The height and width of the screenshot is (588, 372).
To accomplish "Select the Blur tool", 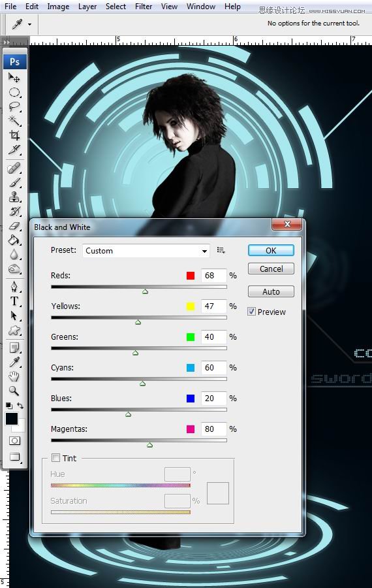I will click(x=14, y=255).
